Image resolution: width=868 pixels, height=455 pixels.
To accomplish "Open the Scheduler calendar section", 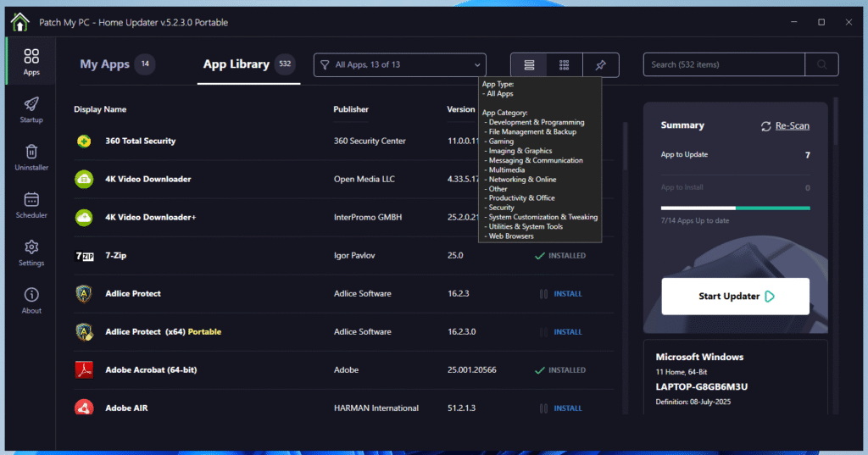I will [31, 205].
